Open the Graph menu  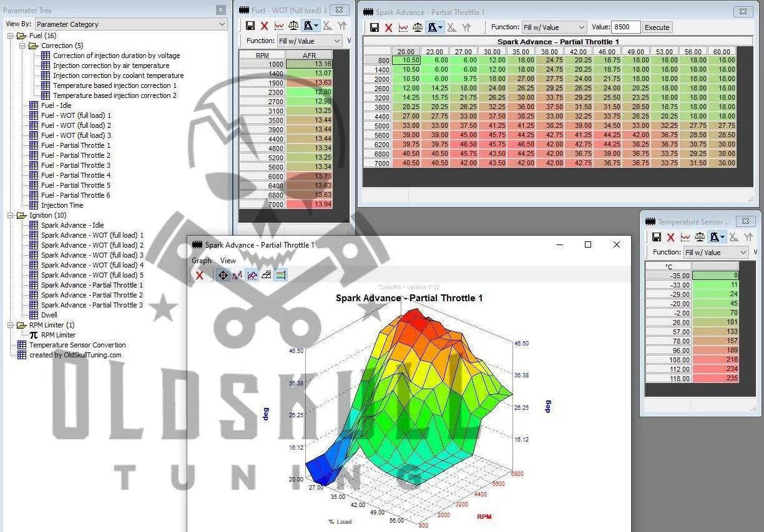[x=202, y=261]
